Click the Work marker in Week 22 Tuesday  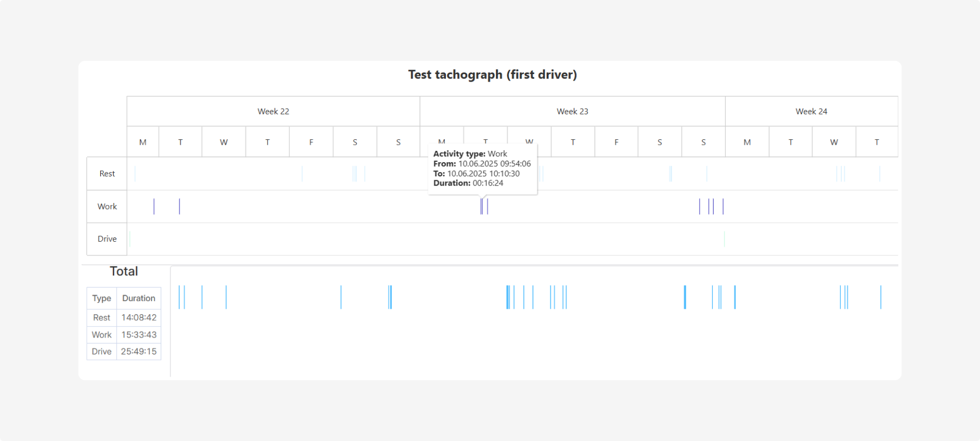click(x=179, y=206)
